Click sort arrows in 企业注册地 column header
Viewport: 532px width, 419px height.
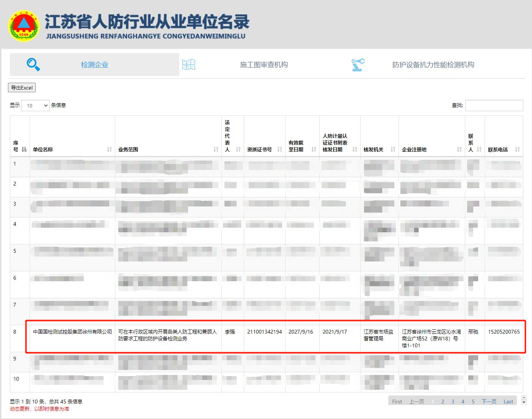(x=460, y=150)
